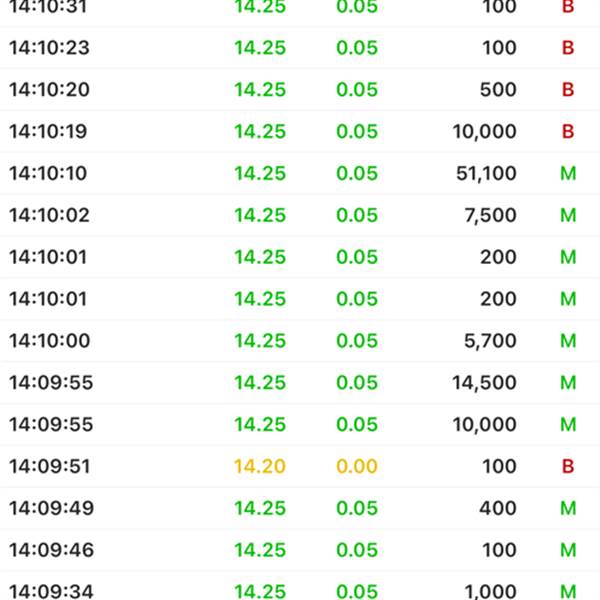Select the 51,100 volume trade
The height and width of the screenshot is (600, 600).
486,174
